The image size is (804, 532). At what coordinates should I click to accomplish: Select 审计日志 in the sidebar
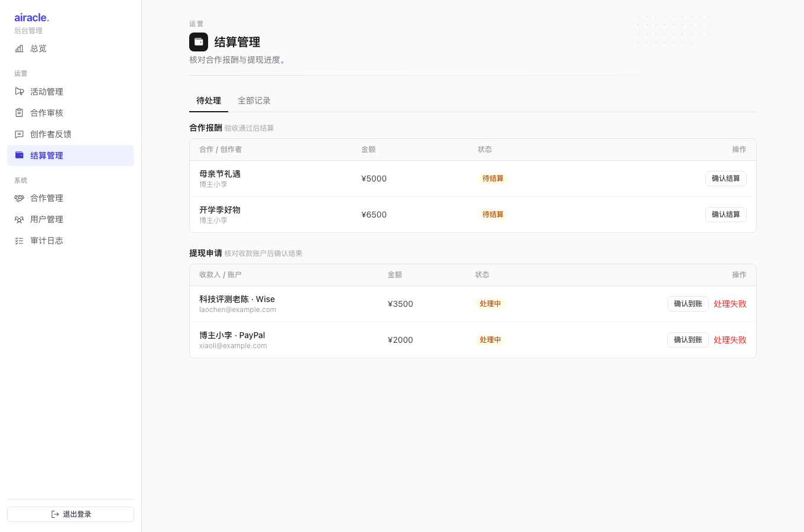pos(70,241)
